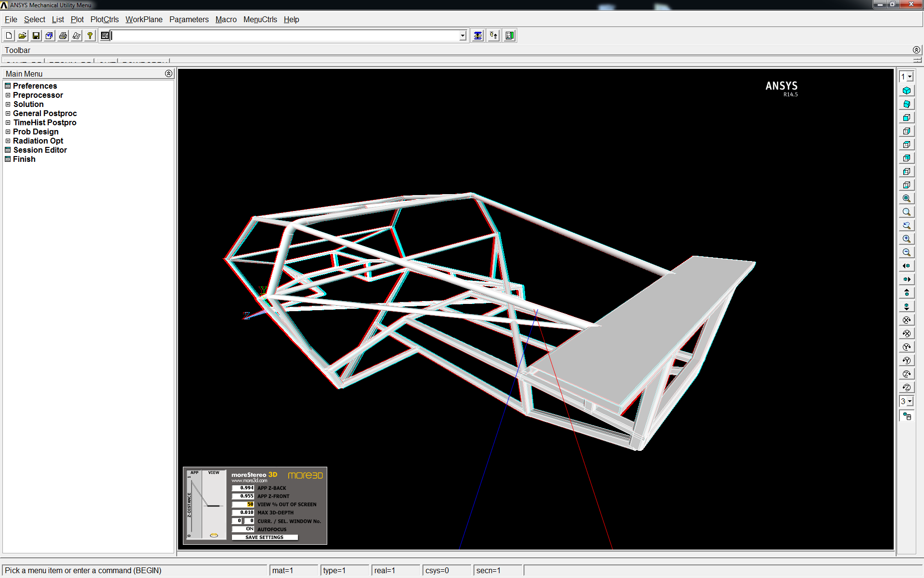924x578 pixels.
Task: Click the Finish menu item
Action: pos(24,158)
